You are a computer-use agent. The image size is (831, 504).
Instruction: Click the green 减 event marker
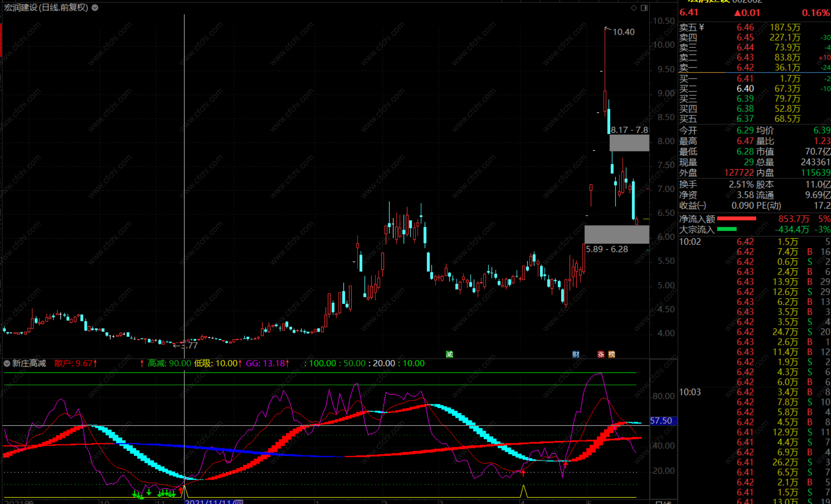[449, 354]
